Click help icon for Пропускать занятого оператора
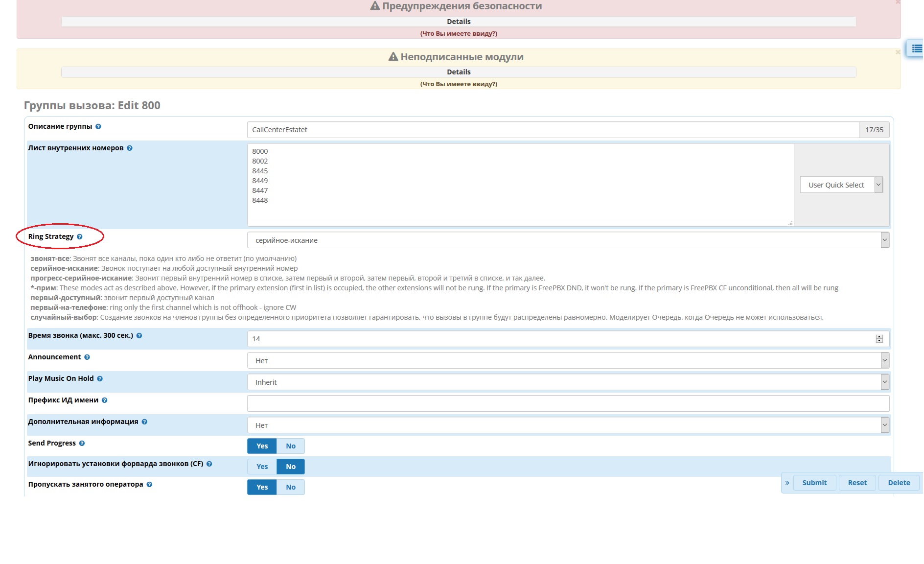The height and width of the screenshot is (564, 924). 150,485
